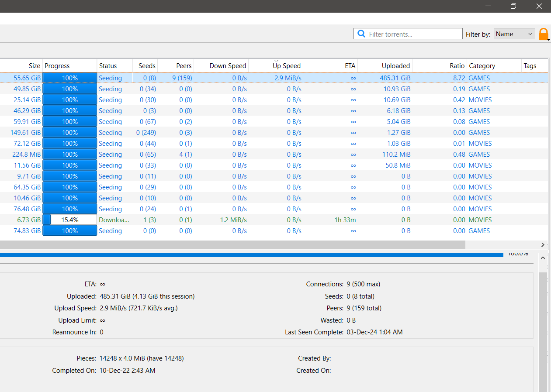Click progress bar of 74.83 GiB torrent
This screenshot has width=551, height=392.
[x=69, y=231]
